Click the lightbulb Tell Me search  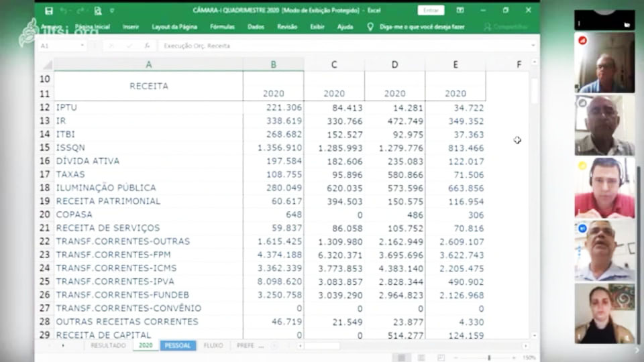(x=370, y=27)
